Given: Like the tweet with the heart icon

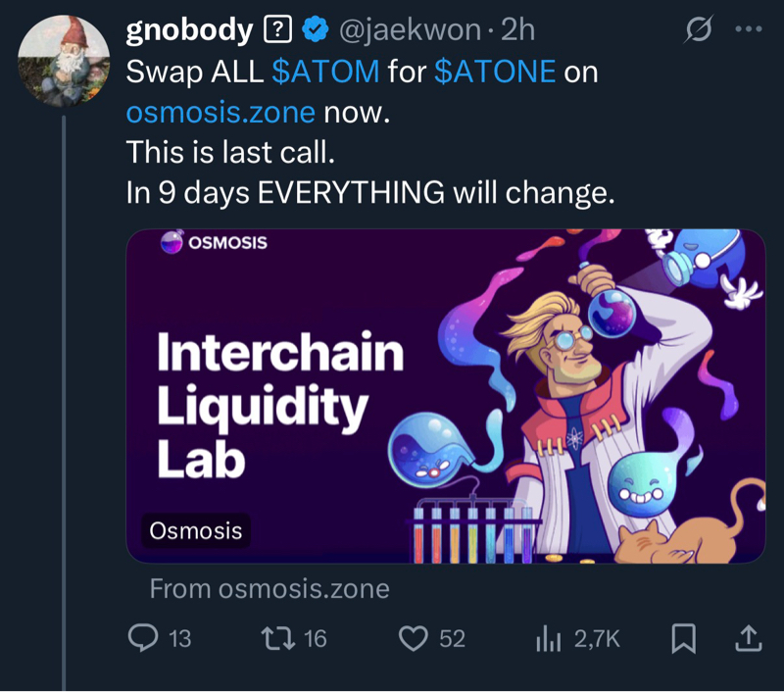Looking at the screenshot, I should click(416, 639).
